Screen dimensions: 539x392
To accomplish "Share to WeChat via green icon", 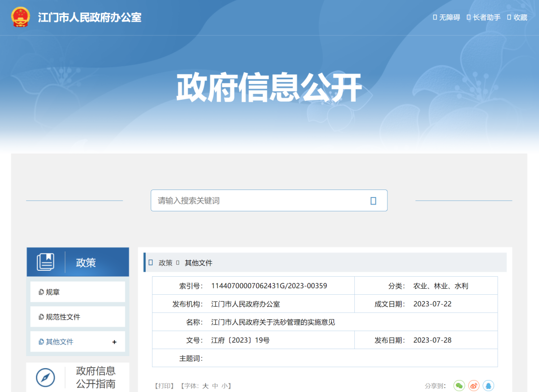I will 459,386.
